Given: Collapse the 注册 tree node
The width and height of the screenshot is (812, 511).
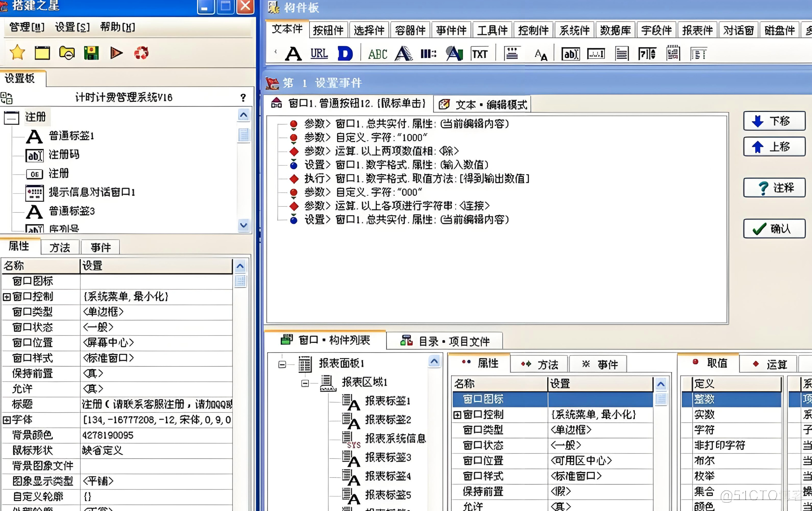Looking at the screenshot, I should tap(11, 118).
